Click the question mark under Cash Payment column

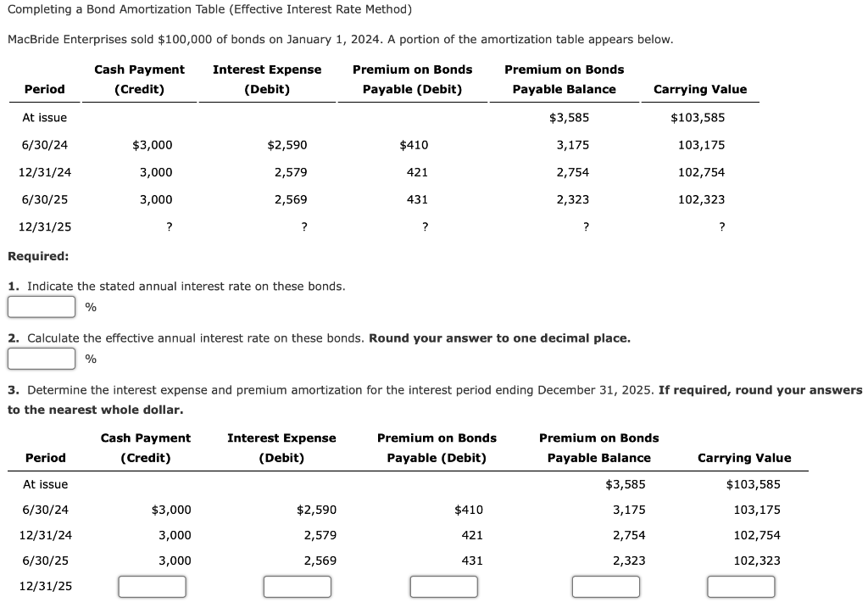[169, 226]
